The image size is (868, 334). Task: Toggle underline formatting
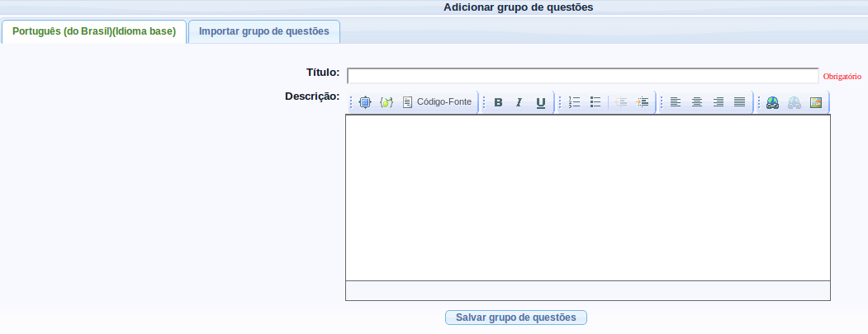[541, 102]
